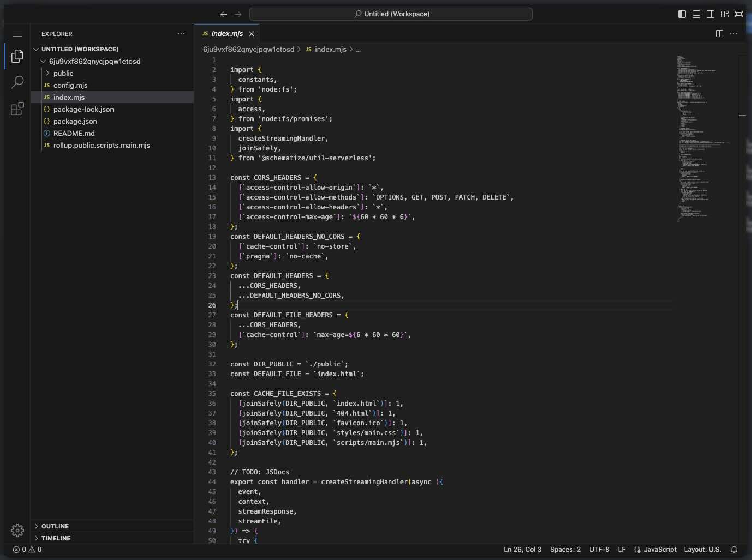752x560 pixels.
Task: Click the breadcrumb ellipsis symbol segment
Action: tap(358, 49)
